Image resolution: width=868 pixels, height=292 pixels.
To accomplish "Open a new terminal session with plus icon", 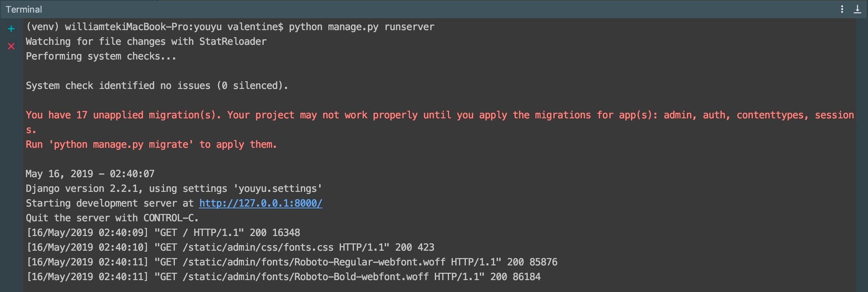I will point(11,29).
